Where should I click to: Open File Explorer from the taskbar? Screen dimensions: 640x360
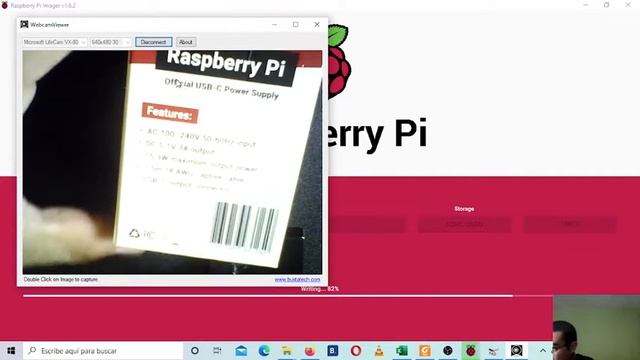287,351
